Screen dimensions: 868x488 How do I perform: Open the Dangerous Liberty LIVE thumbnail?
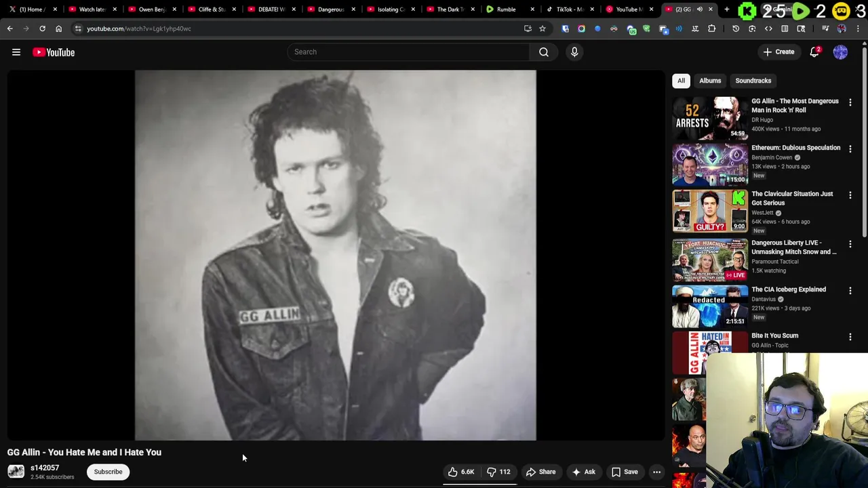(710, 260)
